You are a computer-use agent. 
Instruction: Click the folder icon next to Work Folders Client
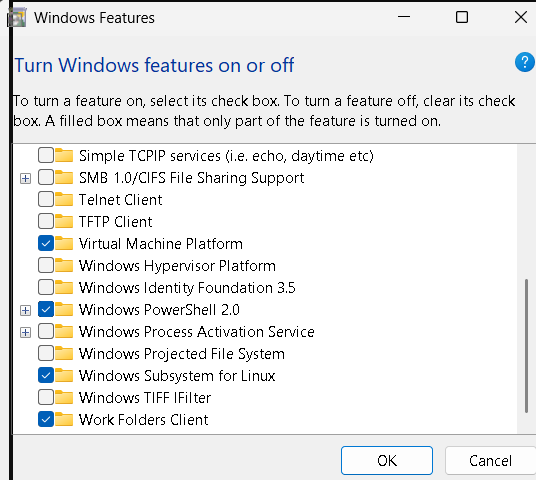point(64,419)
